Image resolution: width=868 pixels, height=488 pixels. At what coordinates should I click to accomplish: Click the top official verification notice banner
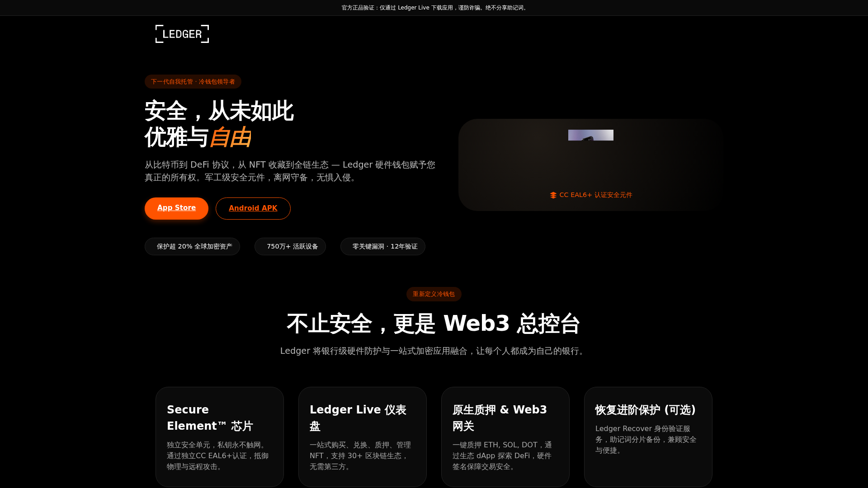[434, 8]
